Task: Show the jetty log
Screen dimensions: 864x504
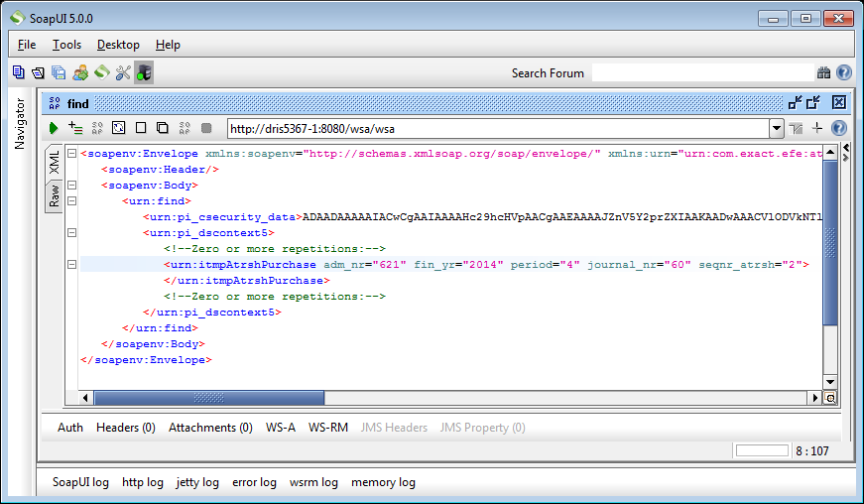Action: pos(197,482)
